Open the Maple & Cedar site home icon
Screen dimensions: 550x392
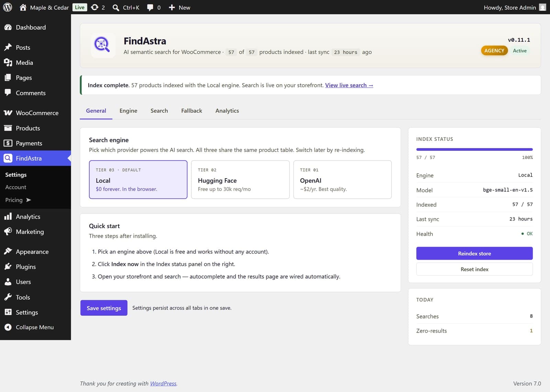tap(23, 7)
